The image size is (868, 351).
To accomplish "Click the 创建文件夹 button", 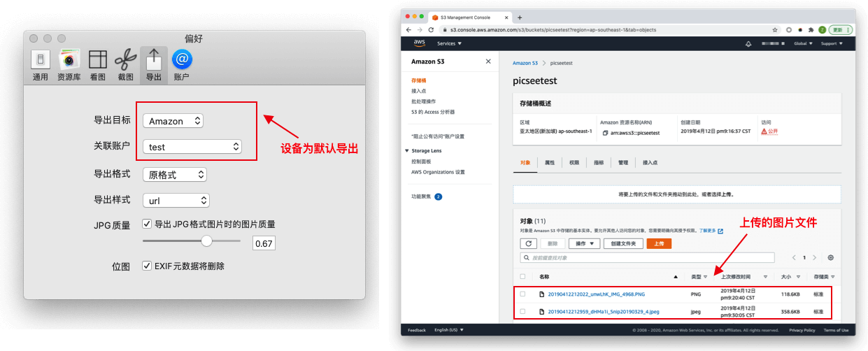I will (624, 243).
